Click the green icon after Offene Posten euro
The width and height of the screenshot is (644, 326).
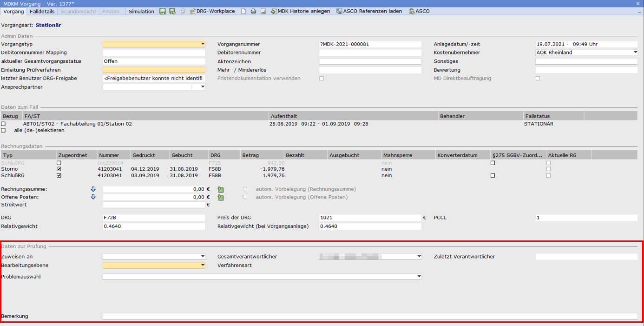[221, 198]
